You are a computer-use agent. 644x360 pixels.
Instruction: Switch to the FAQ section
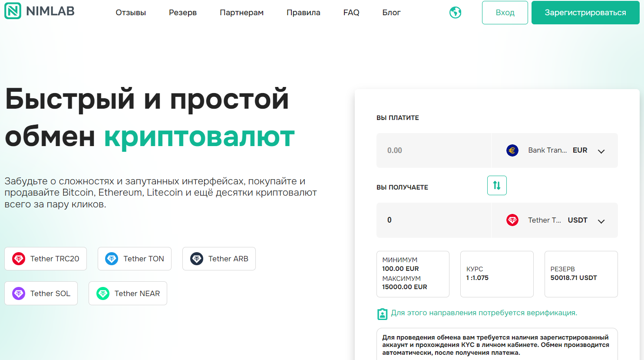tap(351, 12)
